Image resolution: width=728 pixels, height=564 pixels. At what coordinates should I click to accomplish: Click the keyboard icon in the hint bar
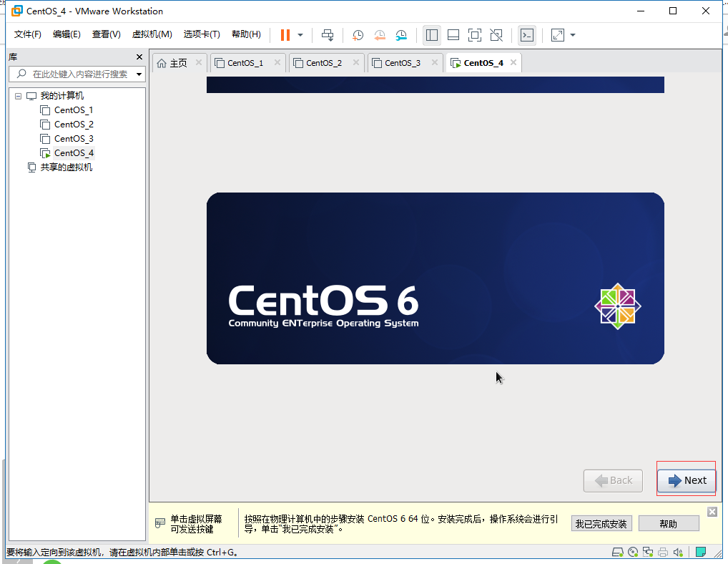click(x=159, y=523)
